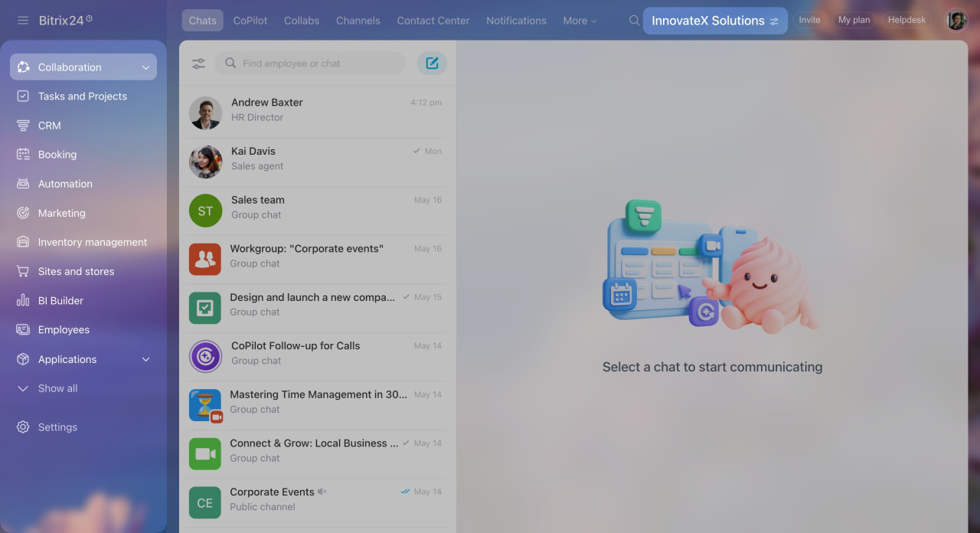Open Corporate Events public channel
The width and height of the screenshot is (980, 533).
pos(317,502)
